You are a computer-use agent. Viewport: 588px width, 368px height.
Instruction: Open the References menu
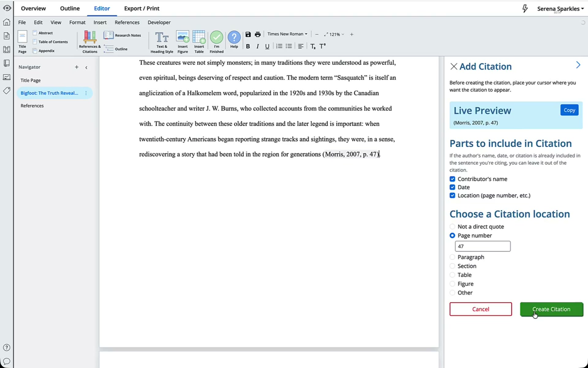(127, 22)
